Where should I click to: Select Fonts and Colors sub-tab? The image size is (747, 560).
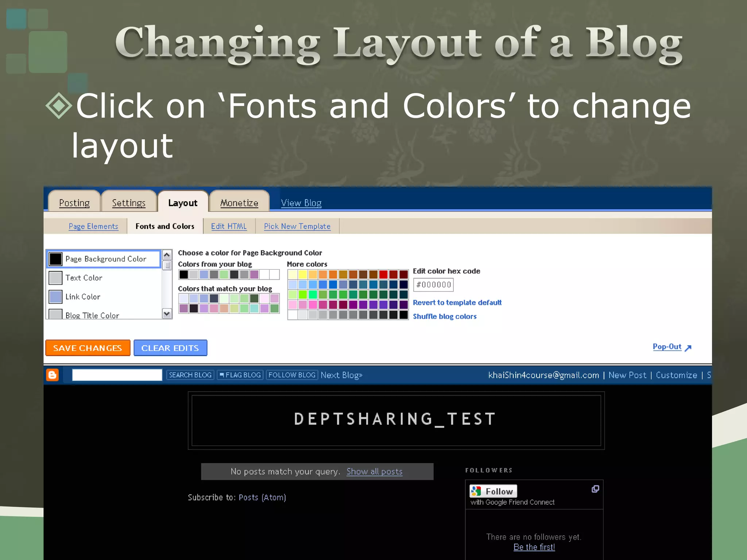tap(165, 226)
